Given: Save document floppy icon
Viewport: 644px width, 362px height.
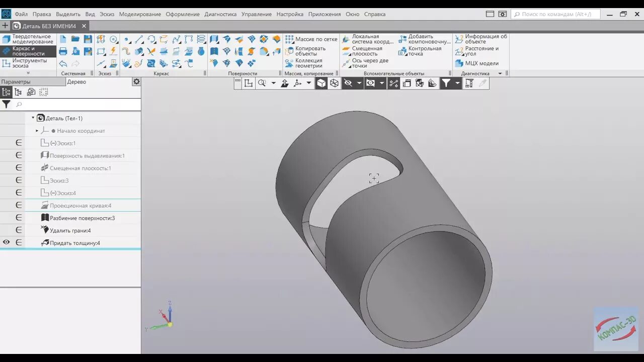Looking at the screenshot, I should coord(88,39).
